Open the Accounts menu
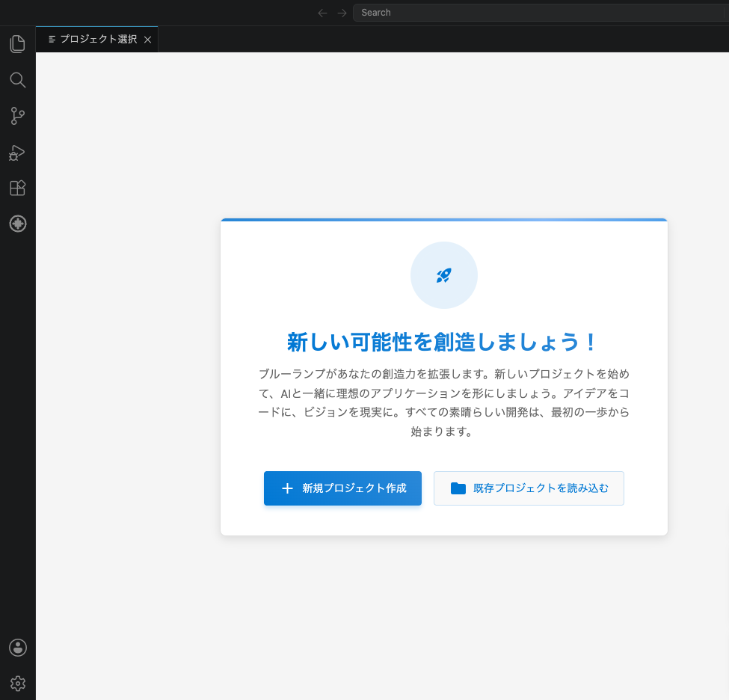This screenshot has height=700, width=729. coord(18,648)
